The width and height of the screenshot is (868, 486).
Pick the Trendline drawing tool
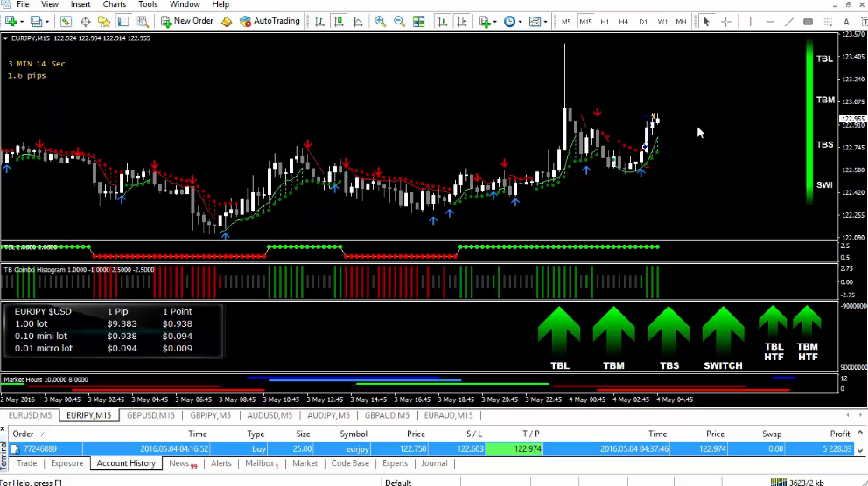tap(789, 22)
